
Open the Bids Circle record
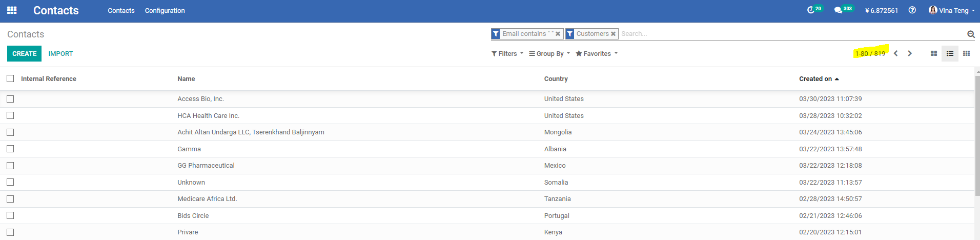point(193,215)
